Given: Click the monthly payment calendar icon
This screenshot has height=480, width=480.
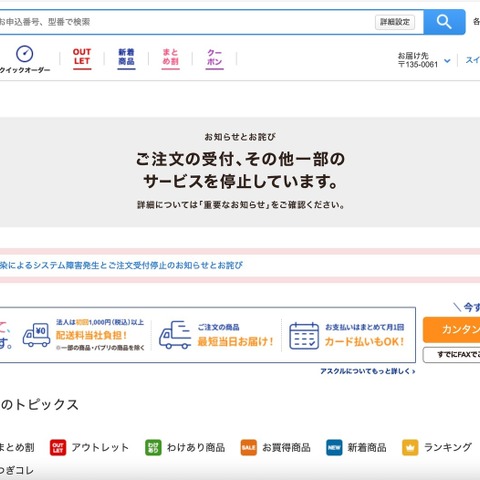Looking at the screenshot, I should pos(304,336).
